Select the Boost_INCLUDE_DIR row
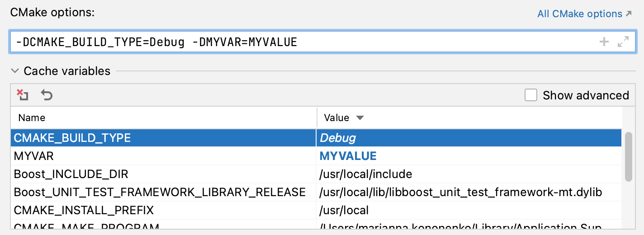This screenshot has height=235, width=644. (316, 174)
